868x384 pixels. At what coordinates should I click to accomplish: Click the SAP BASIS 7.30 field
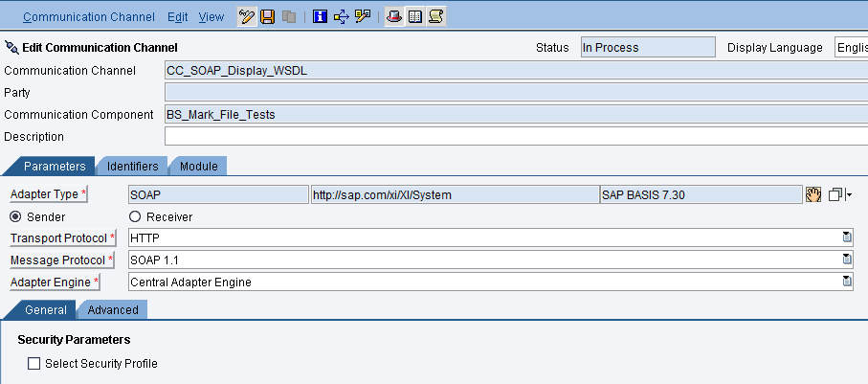click(701, 194)
